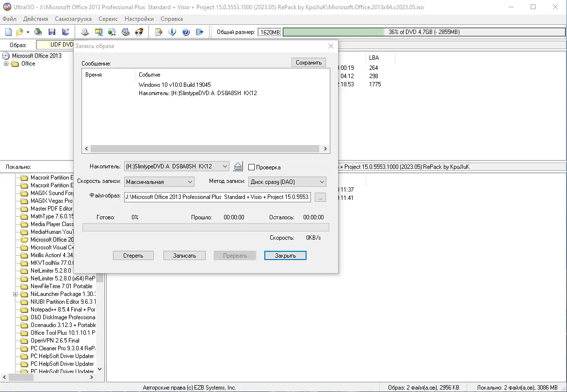
Task: Open the Справка menu
Action: coord(171,19)
